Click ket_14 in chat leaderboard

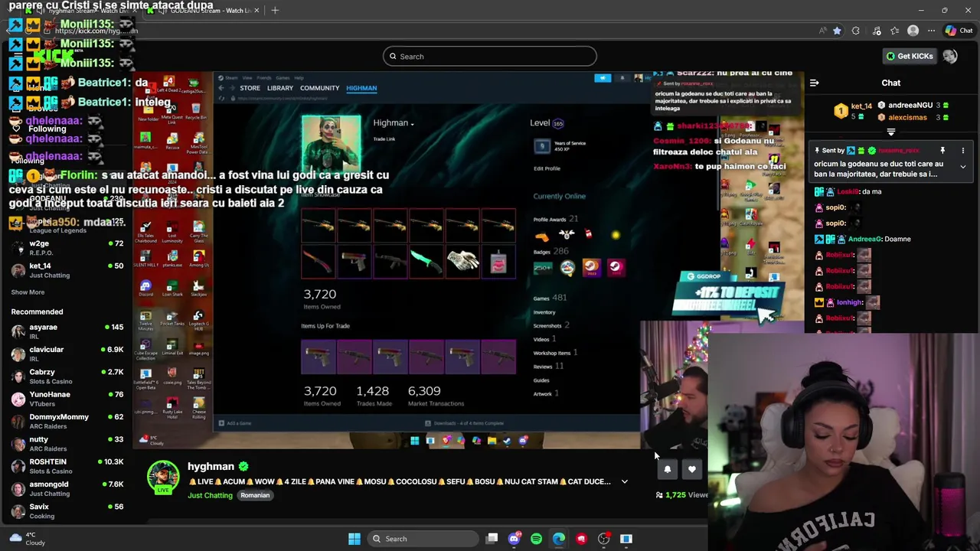point(861,106)
